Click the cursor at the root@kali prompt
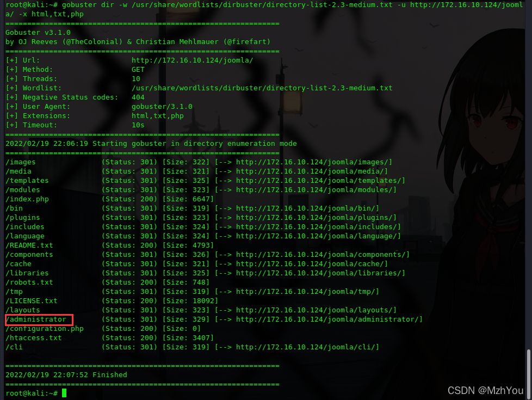Image resolution: width=532 pixels, height=400 pixels. click(64, 393)
